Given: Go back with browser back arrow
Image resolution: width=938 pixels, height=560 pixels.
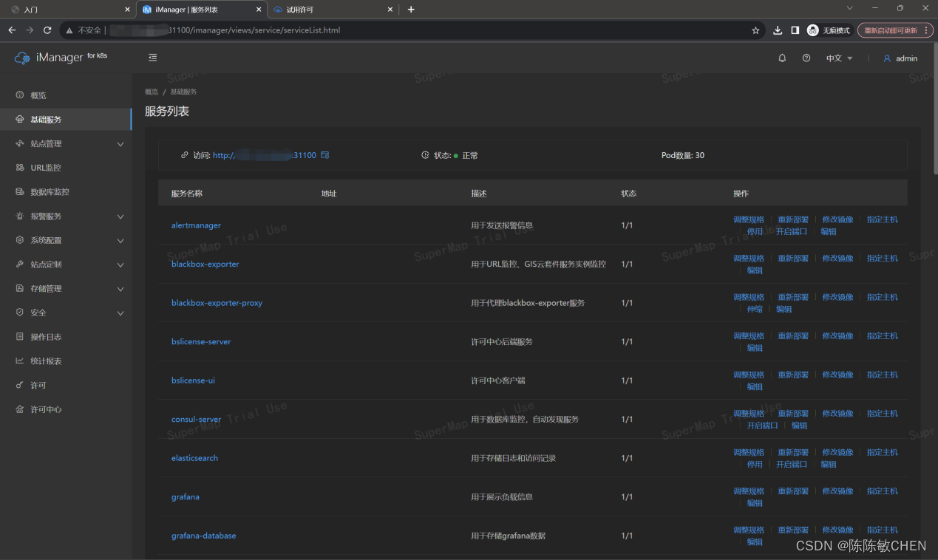Looking at the screenshot, I should 12,30.
